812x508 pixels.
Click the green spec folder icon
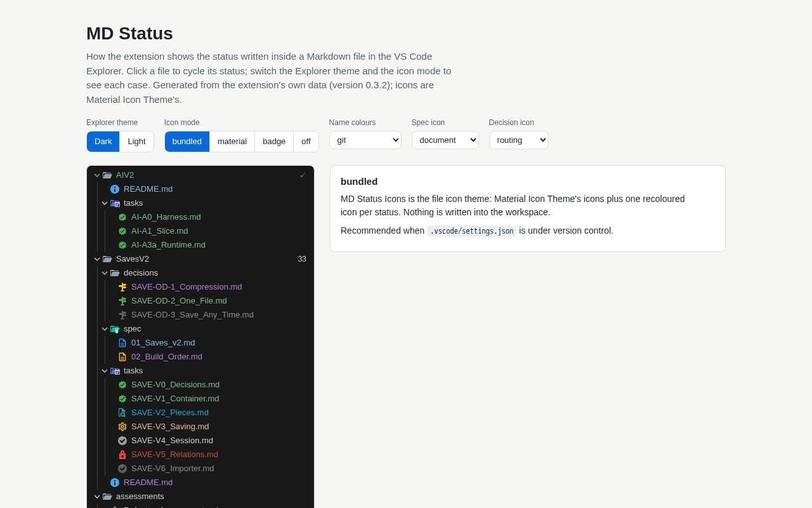(x=115, y=329)
